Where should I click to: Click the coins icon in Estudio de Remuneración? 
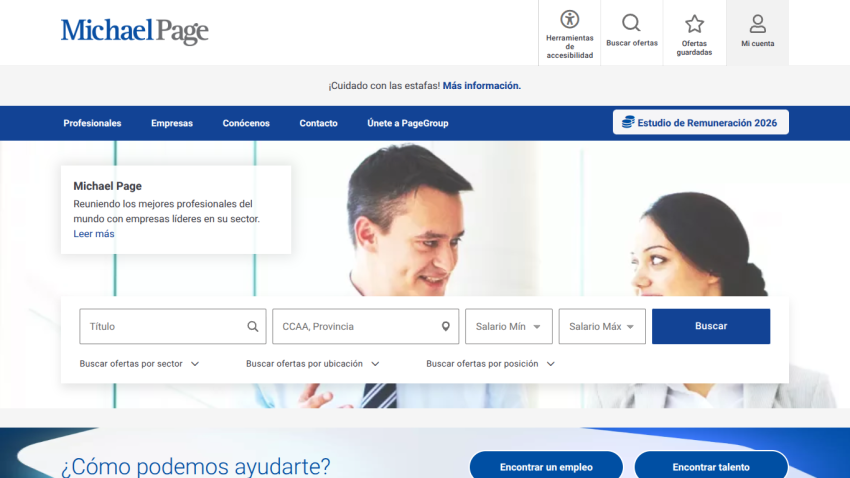click(628, 122)
